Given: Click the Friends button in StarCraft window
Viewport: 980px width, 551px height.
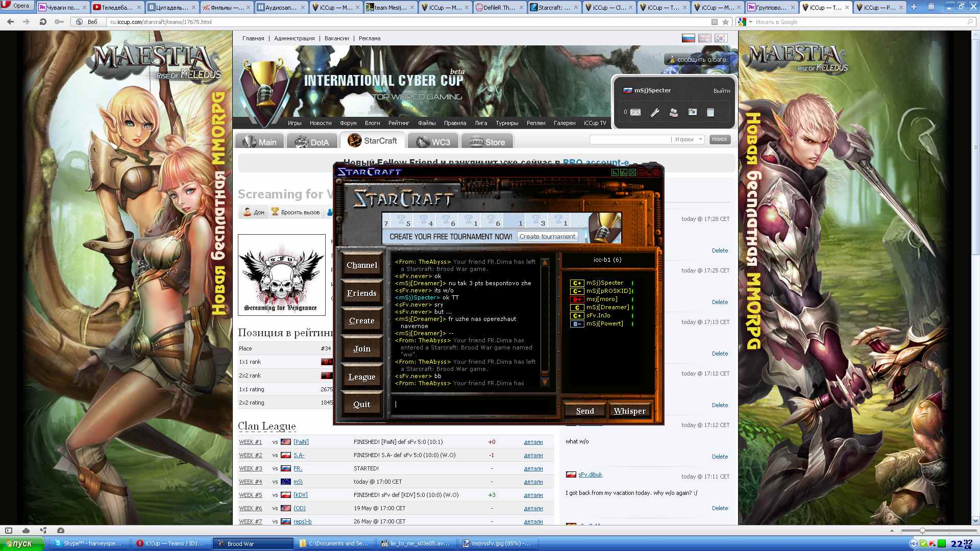Looking at the screenshot, I should (x=362, y=293).
